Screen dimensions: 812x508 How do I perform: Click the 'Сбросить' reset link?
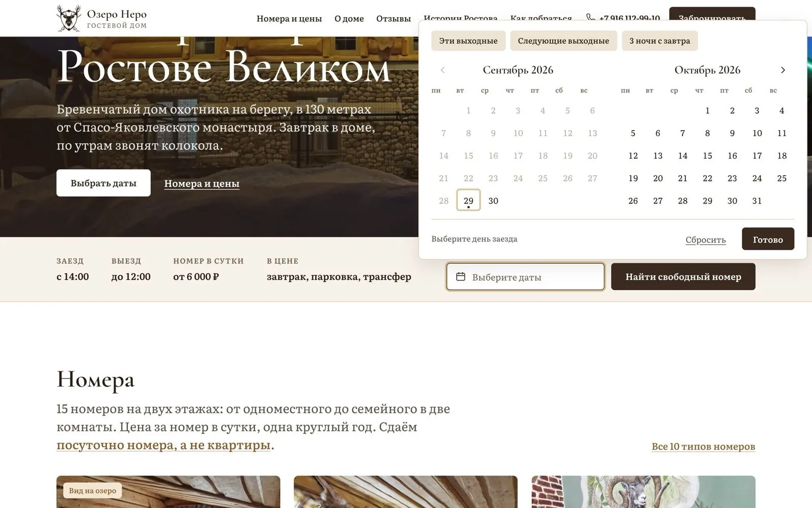point(705,240)
